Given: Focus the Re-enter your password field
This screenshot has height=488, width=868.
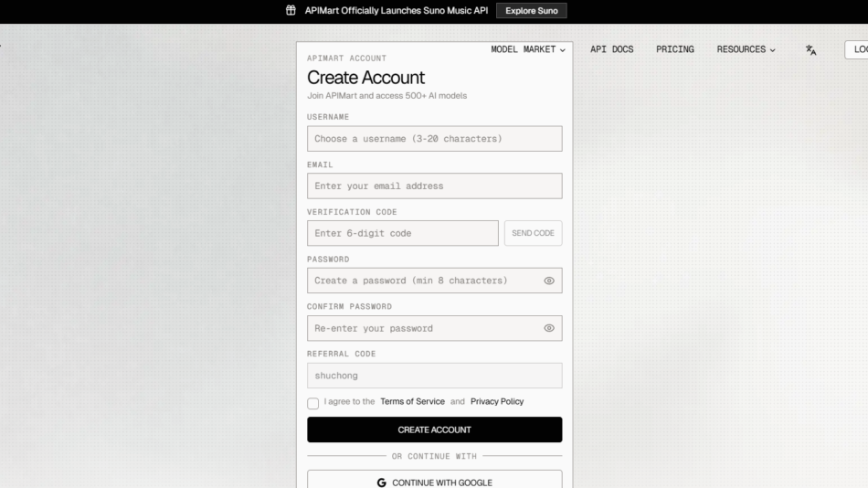Looking at the screenshot, I should [435, 328].
